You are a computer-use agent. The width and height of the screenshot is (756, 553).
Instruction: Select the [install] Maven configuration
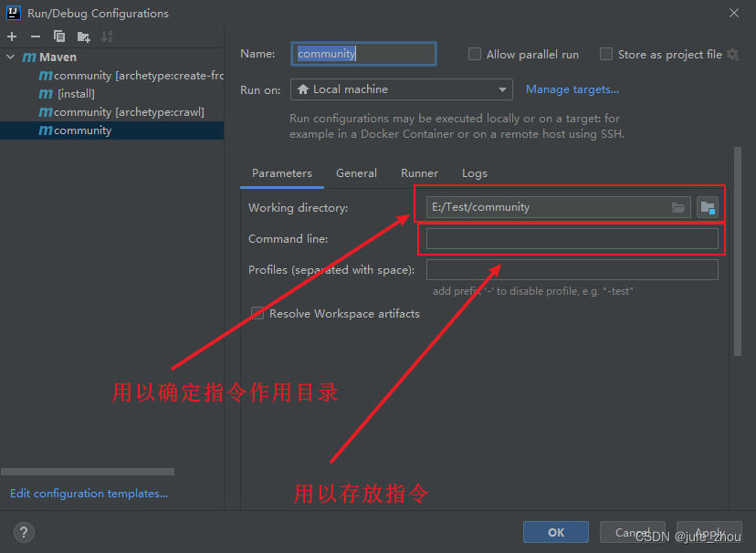click(x=112, y=94)
